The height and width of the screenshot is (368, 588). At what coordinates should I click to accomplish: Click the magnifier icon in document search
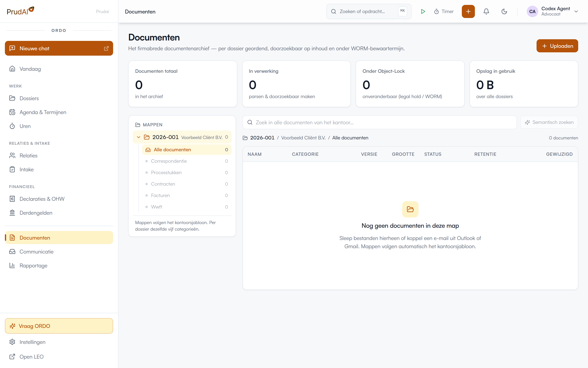coord(250,122)
